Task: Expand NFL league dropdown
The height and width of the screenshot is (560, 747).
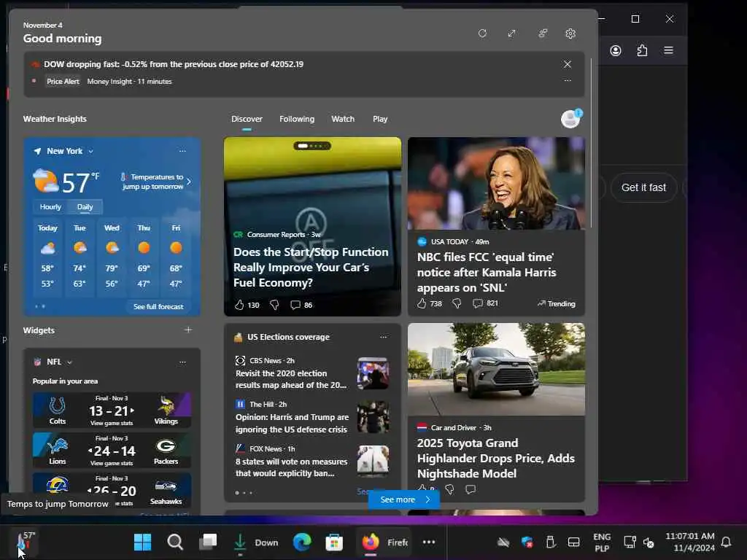Action: tap(69, 362)
